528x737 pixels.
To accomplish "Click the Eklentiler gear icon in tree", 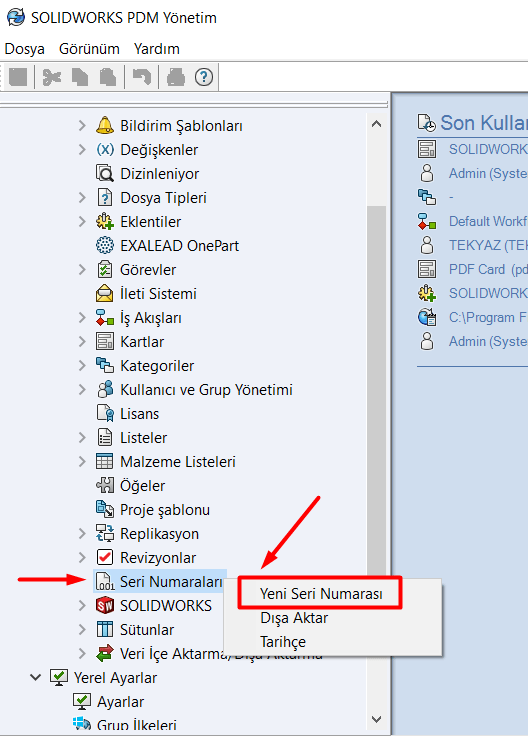I will [x=105, y=221].
